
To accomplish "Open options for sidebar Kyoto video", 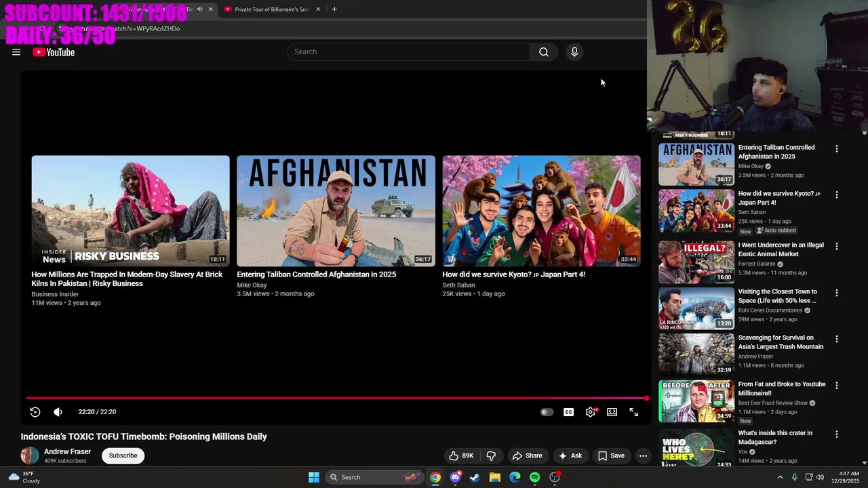I will (836, 195).
